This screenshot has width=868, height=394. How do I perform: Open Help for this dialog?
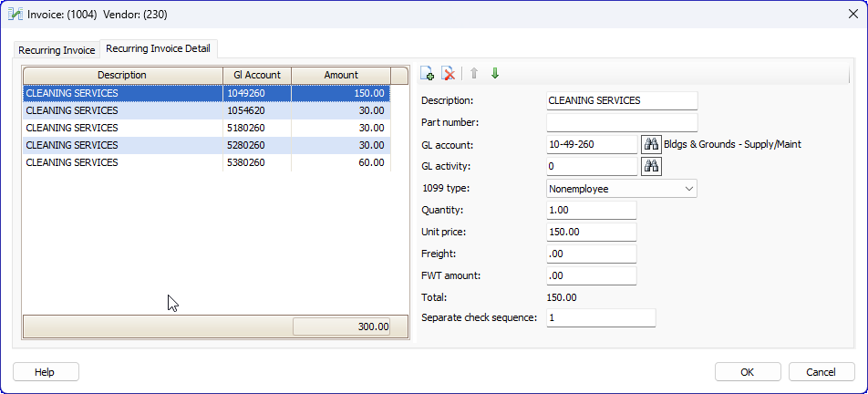click(x=46, y=372)
